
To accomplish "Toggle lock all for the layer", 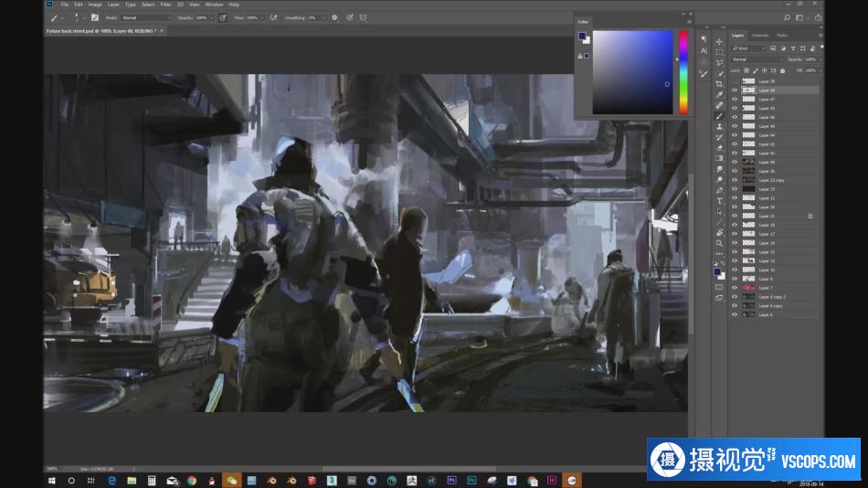I will pyautogui.click(x=782, y=70).
